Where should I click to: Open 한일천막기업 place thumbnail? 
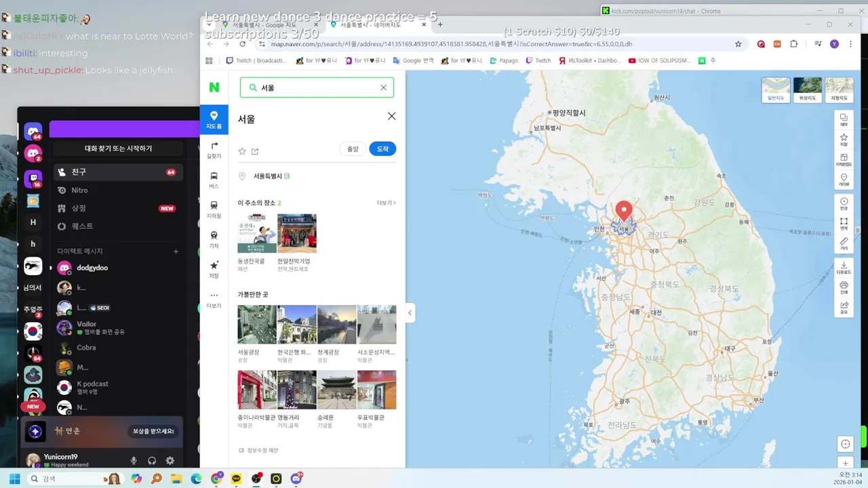tap(297, 234)
